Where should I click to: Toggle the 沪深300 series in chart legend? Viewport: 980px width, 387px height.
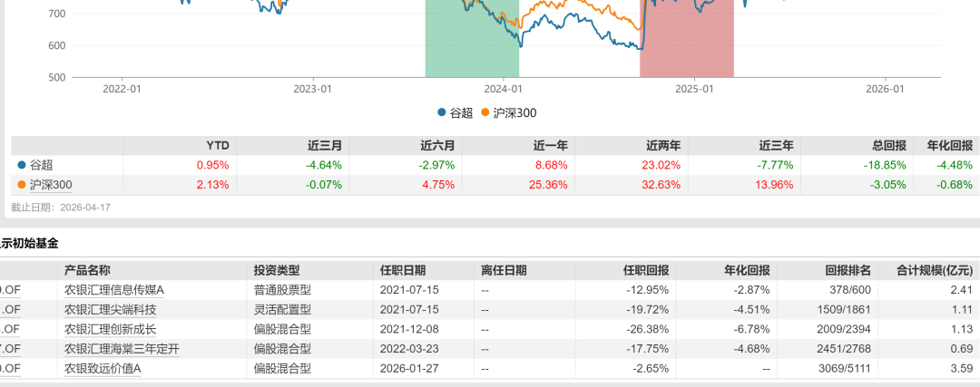(x=514, y=113)
